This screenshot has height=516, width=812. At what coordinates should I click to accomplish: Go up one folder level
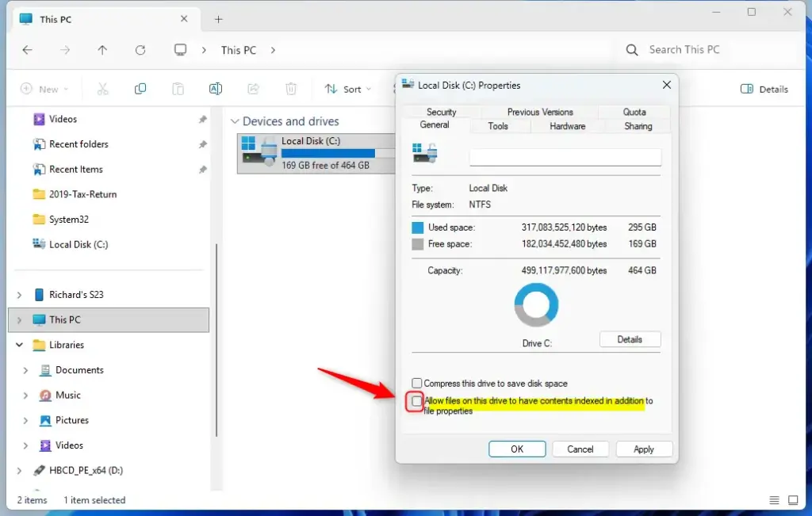[102, 50]
